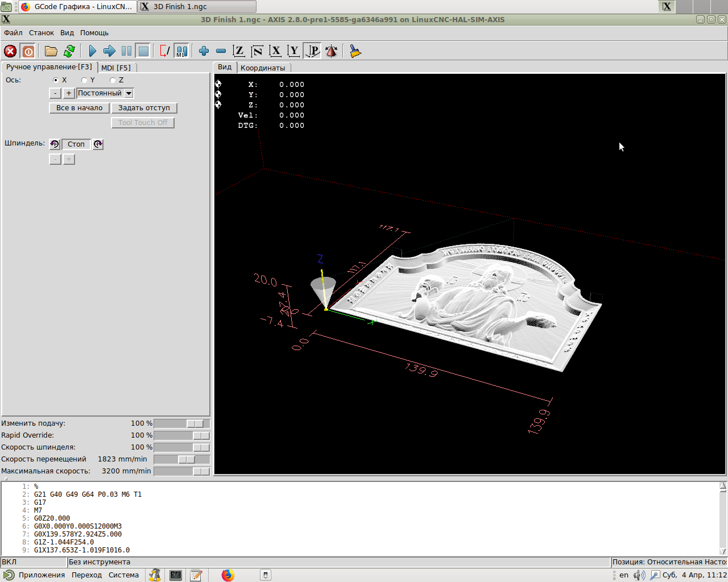Click the date and time clock
Viewport: 728px width, 582px height.
click(x=694, y=575)
